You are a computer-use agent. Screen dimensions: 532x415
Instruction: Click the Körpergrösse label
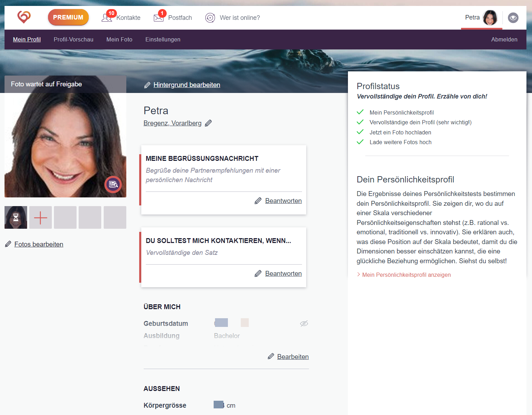tap(165, 405)
